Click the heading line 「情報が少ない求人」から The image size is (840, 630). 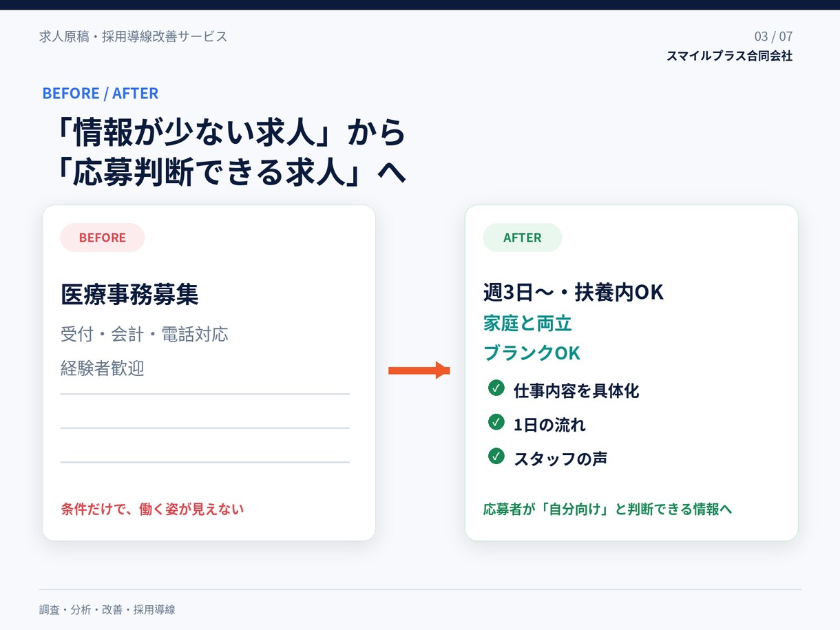click(233, 133)
